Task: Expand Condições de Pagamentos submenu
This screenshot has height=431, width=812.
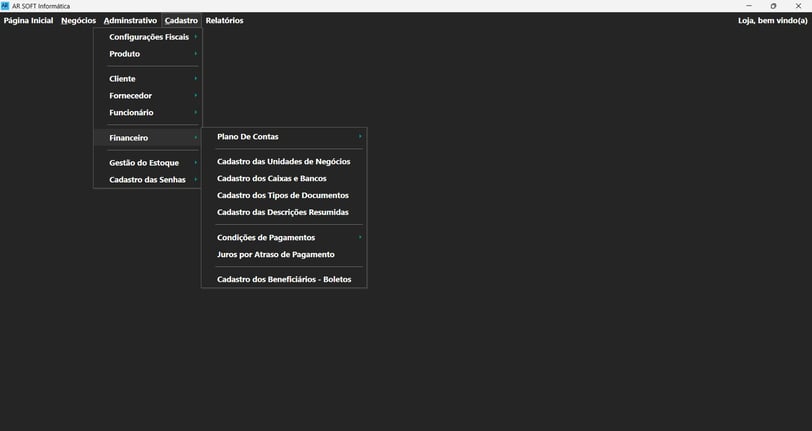Action: click(x=284, y=237)
